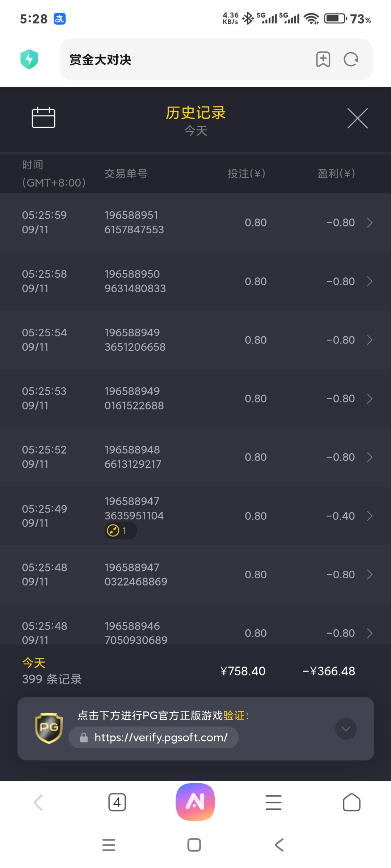The image size is (391, 868).
Task: Tap the PG shield logo
Action: pos(49,728)
